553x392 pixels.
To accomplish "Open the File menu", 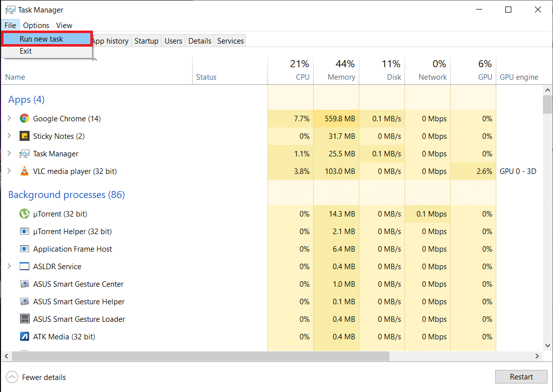I will tap(10, 26).
